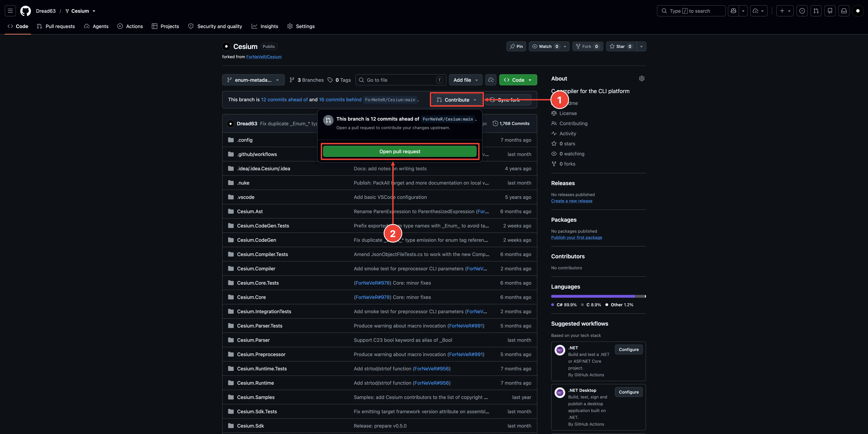The width and height of the screenshot is (868, 434).
Task: Open the repositories icon in header
Action: click(x=830, y=11)
